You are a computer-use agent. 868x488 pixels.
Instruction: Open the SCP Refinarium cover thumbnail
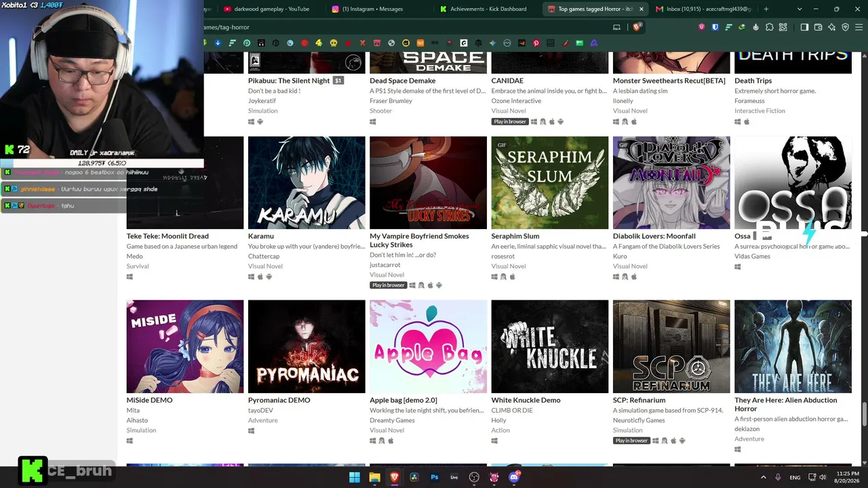(671, 346)
